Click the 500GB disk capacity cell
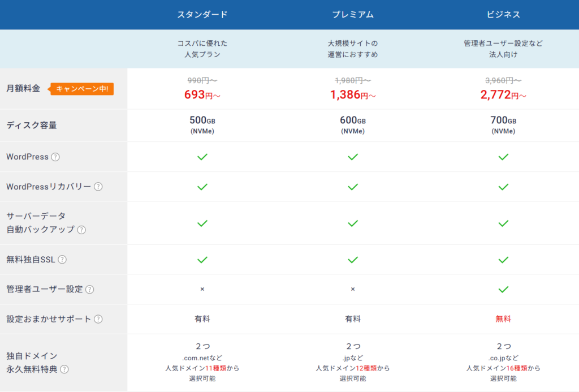The height and width of the screenshot is (392, 579). [x=202, y=124]
